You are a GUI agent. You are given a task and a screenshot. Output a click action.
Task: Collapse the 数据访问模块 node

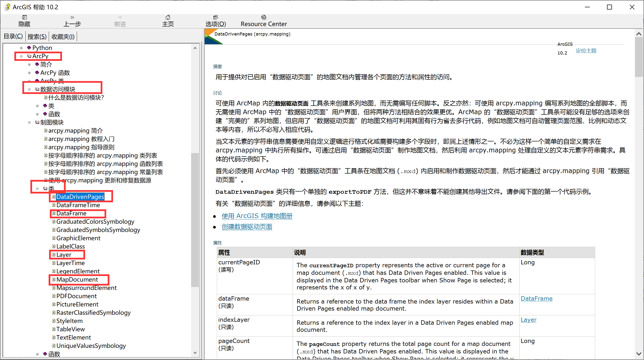pos(29,89)
